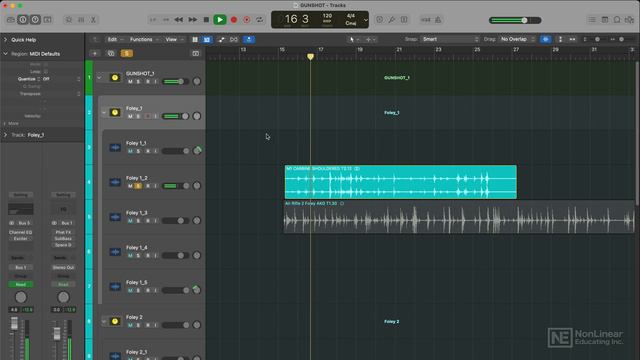Viewport: 640px width, 360px height.
Task: Toggle the Quick Help button in toolbar
Action: (35, 20)
